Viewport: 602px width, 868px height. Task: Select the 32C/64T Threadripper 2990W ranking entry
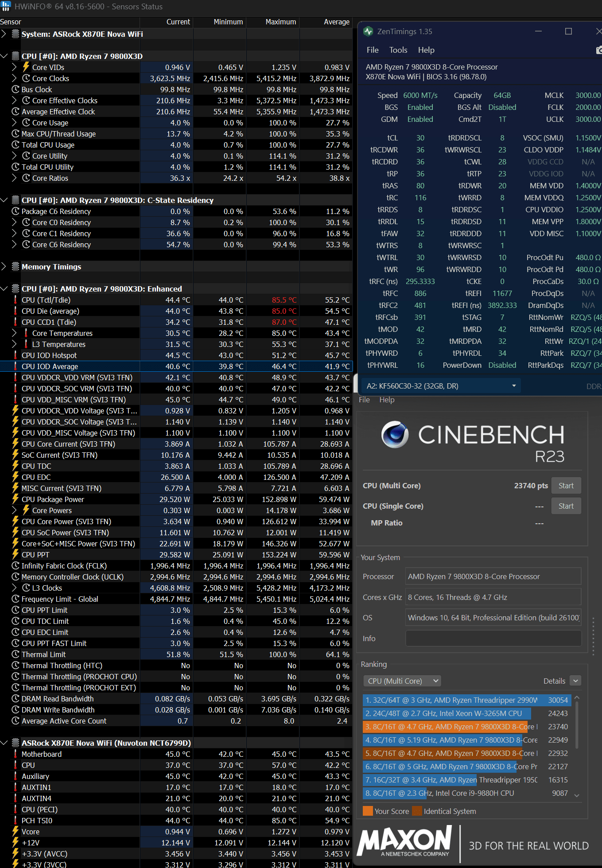click(466, 700)
